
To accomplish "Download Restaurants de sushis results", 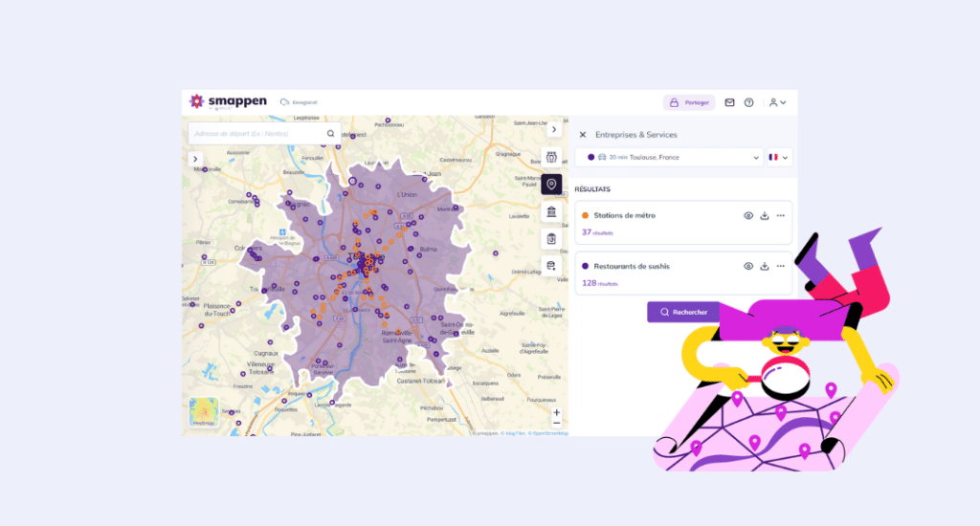I will pos(765,266).
